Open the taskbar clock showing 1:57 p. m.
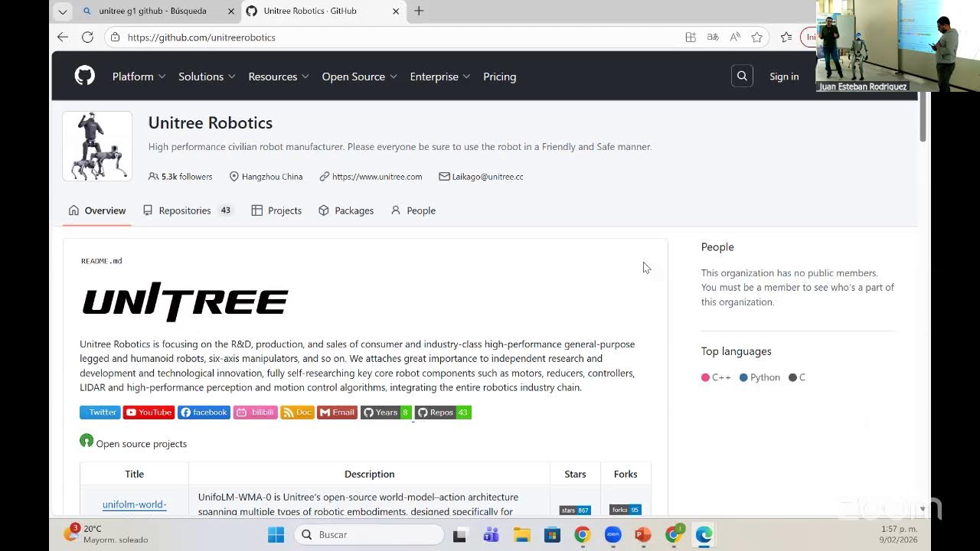 click(x=899, y=534)
